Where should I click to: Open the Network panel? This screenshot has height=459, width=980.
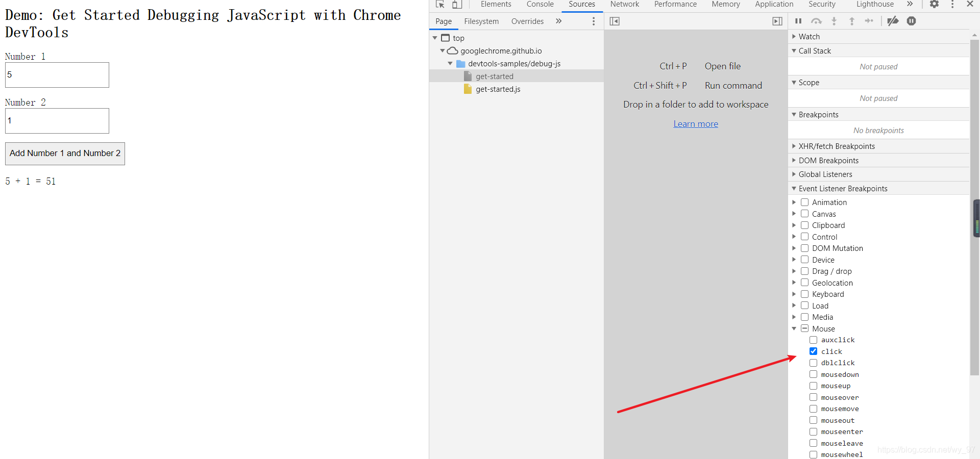[x=625, y=4]
